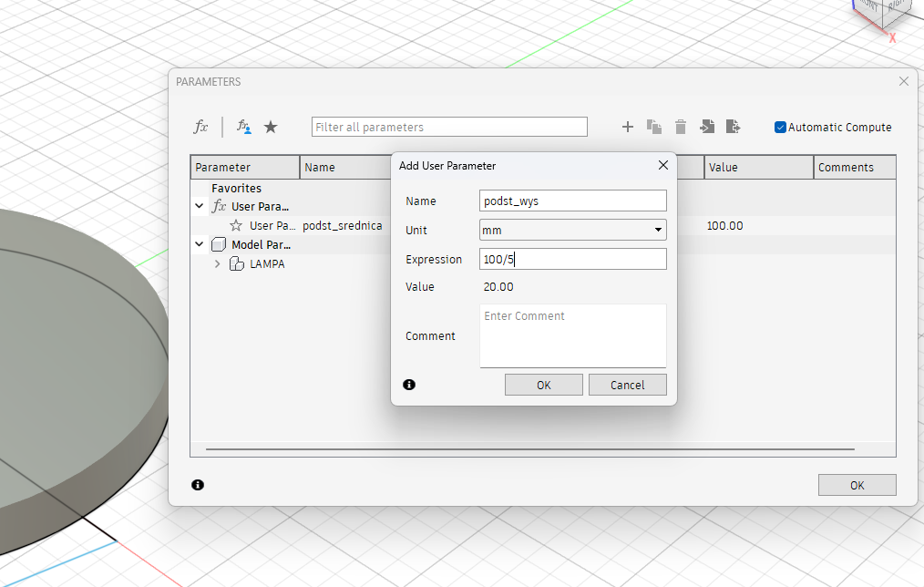Click info icon in Add User Parameter dialog

pos(409,385)
